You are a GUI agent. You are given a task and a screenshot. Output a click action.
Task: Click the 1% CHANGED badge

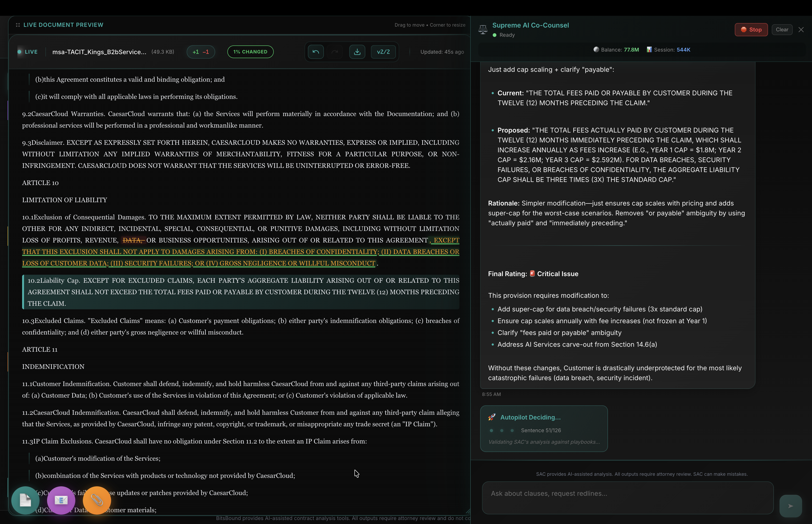click(250, 52)
